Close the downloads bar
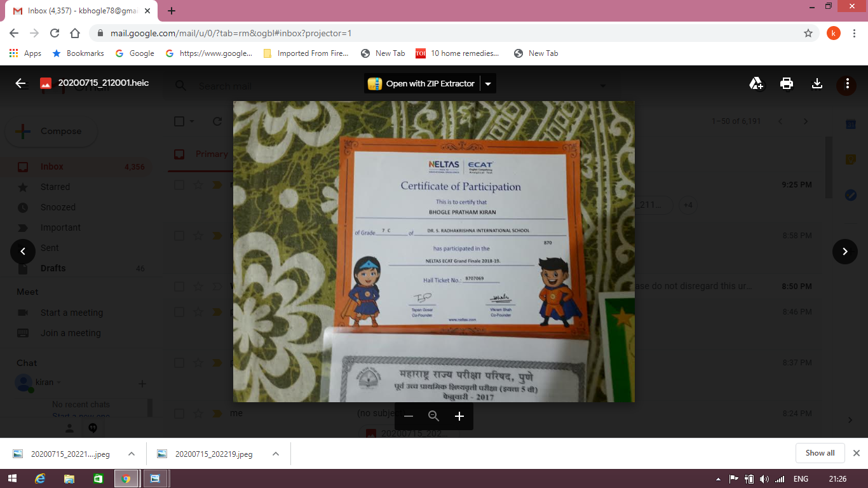The width and height of the screenshot is (868, 488). point(856,453)
